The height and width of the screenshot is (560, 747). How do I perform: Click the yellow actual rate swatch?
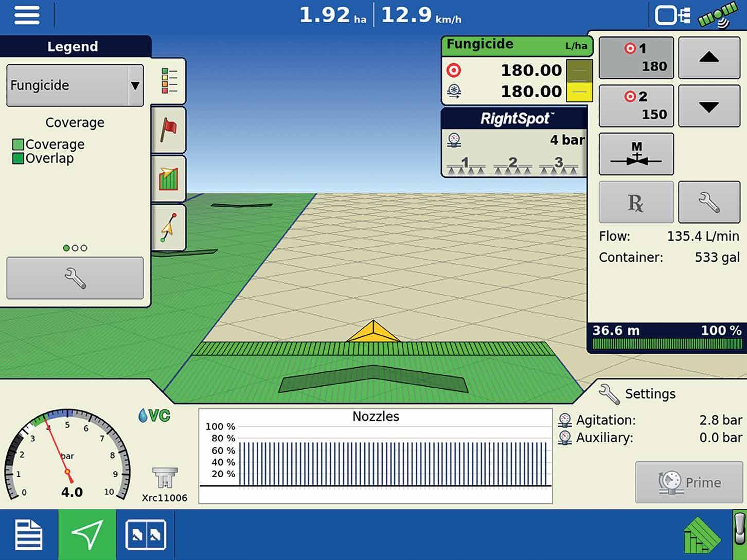pyautogui.click(x=579, y=92)
